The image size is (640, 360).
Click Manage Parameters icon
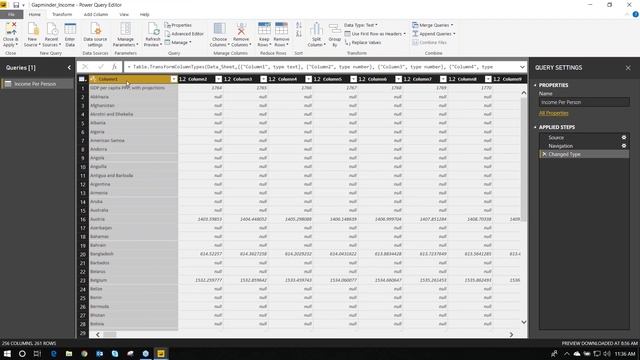(x=125, y=29)
